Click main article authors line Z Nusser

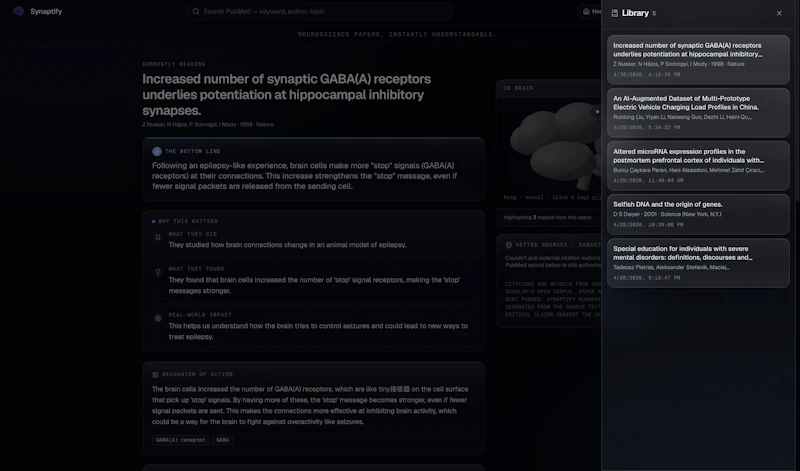(208, 125)
